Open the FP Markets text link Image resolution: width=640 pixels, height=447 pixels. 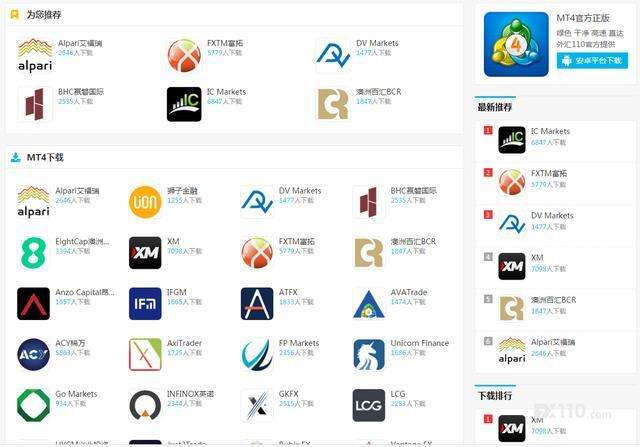click(x=299, y=343)
